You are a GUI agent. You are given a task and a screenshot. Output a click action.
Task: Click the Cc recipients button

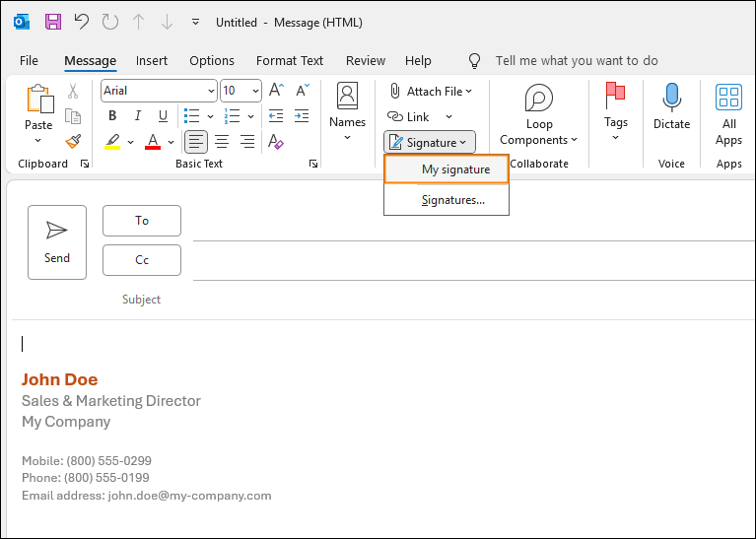coord(142,260)
